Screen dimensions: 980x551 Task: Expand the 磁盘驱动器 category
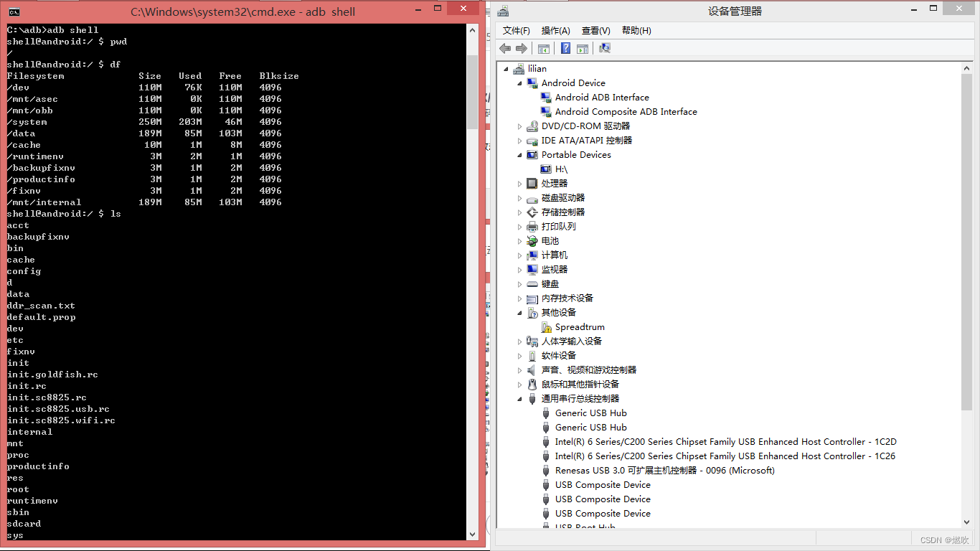pyautogui.click(x=520, y=198)
